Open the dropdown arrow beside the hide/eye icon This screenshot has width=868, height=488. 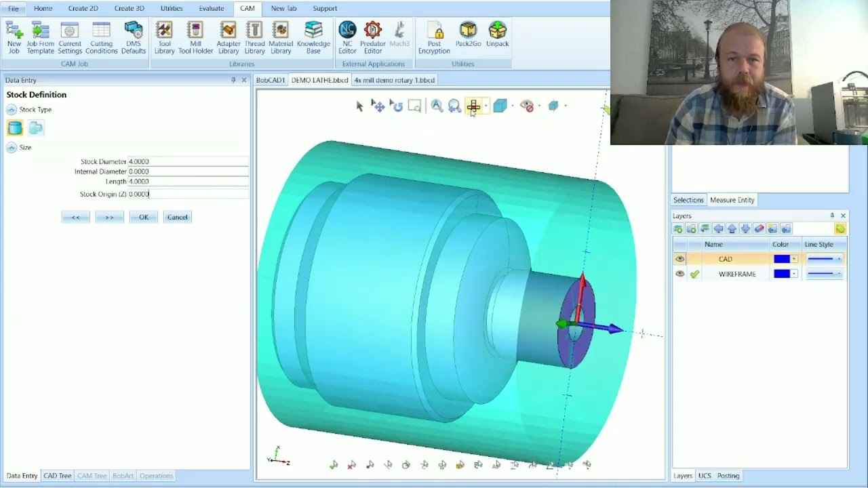[540, 106]
